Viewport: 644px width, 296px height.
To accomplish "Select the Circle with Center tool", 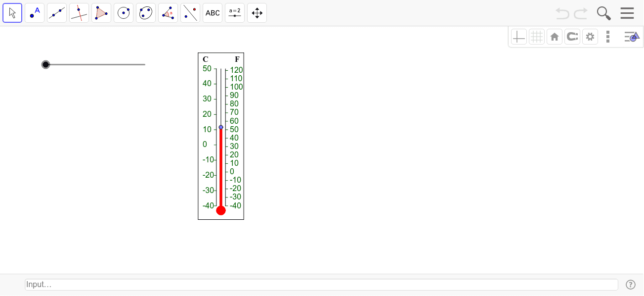I will 124,13.
